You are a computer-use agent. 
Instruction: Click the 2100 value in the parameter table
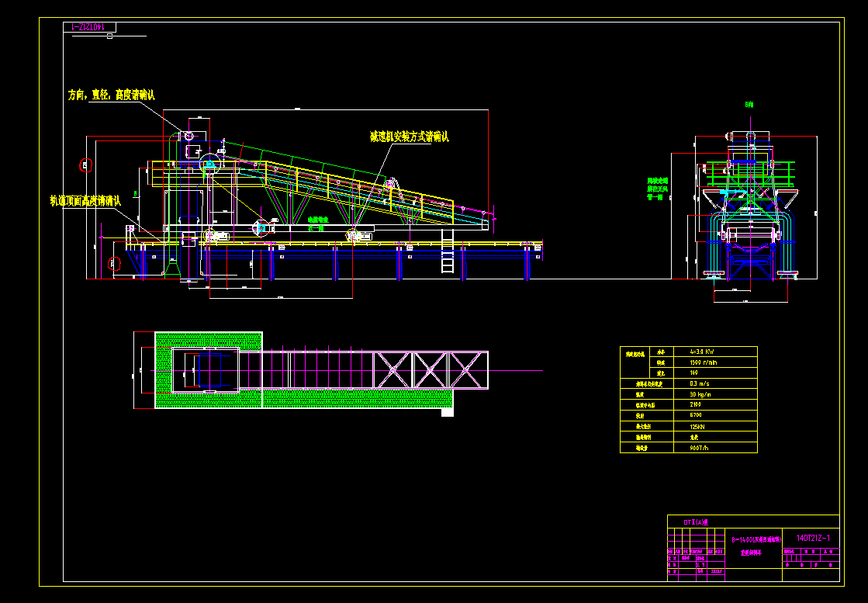click(696, 405)
